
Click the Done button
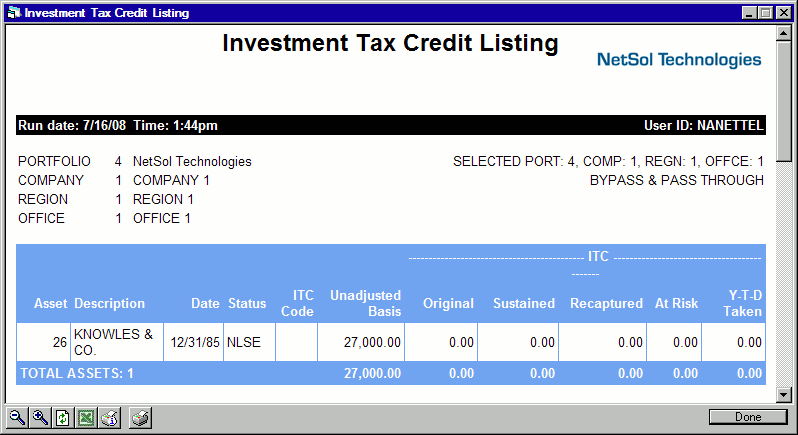point(748,417)
